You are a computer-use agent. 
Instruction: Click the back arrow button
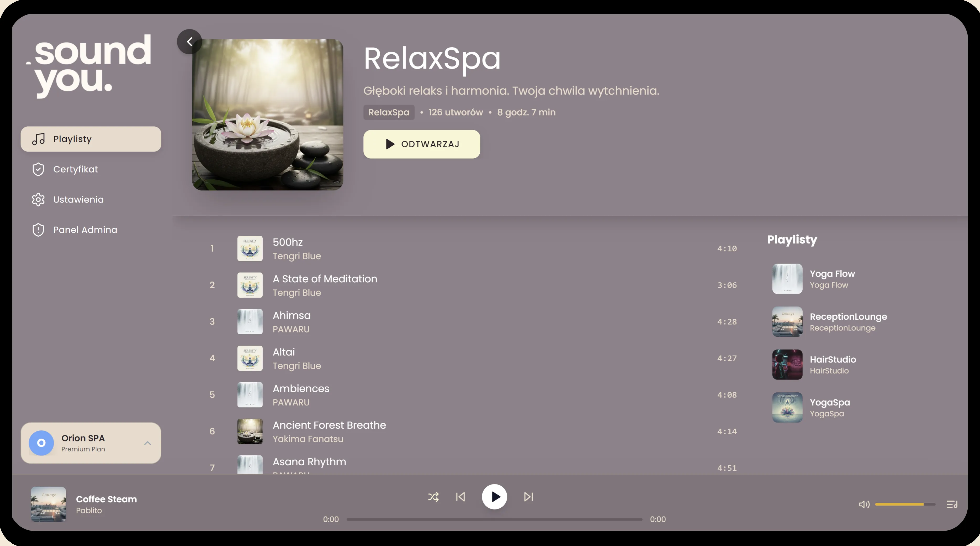(189, 41)
